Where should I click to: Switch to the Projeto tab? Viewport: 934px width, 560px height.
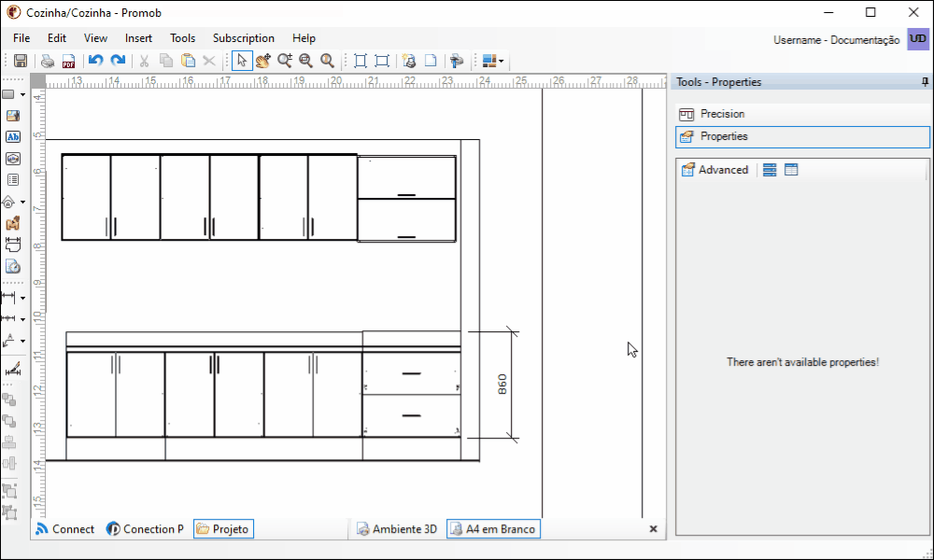(x=223, y=529)
